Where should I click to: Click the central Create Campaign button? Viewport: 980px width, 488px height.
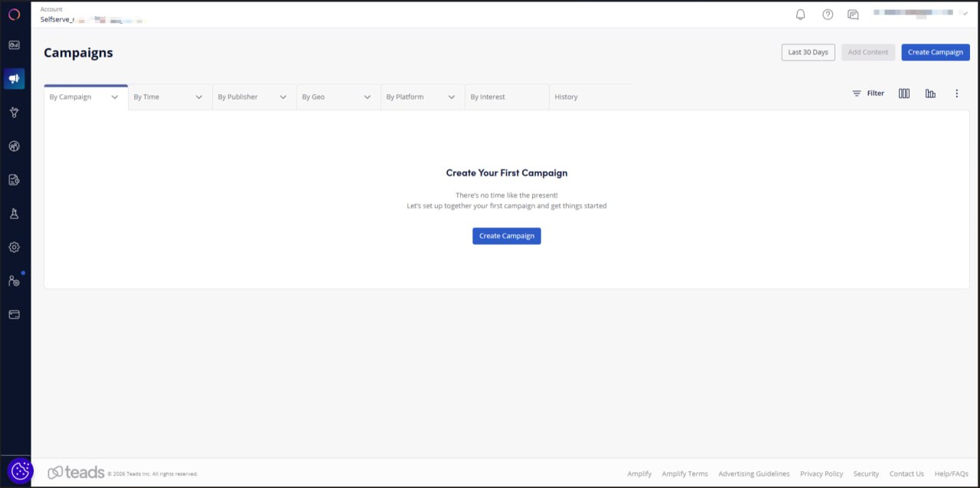click(506, 236)
